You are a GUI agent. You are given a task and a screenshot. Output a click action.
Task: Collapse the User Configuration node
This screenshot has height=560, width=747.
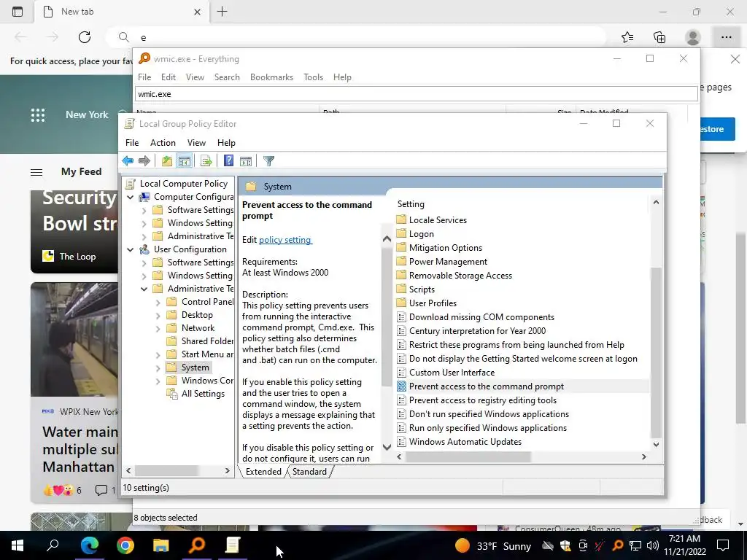(130, 249)
